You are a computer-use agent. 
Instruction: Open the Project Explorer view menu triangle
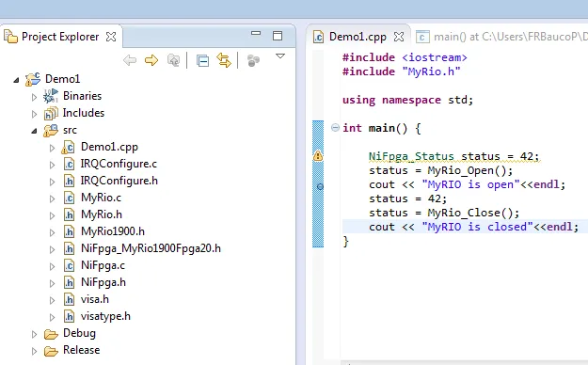coord(280,56)
